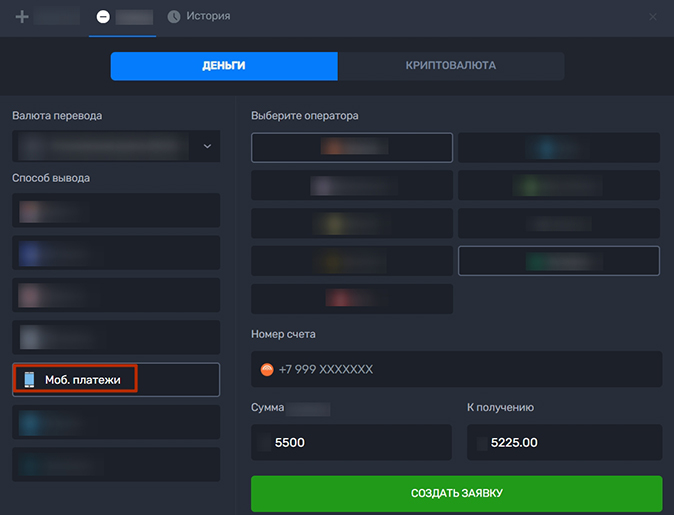Click the Сумма field showing 5500
Screen dimensions: 674x515
point(351,442)
